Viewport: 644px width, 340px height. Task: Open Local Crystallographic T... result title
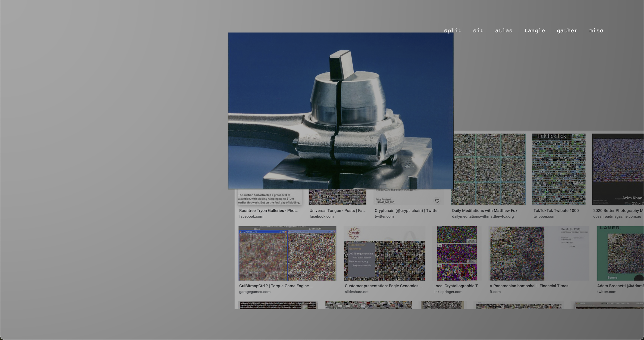coord(457,286)
